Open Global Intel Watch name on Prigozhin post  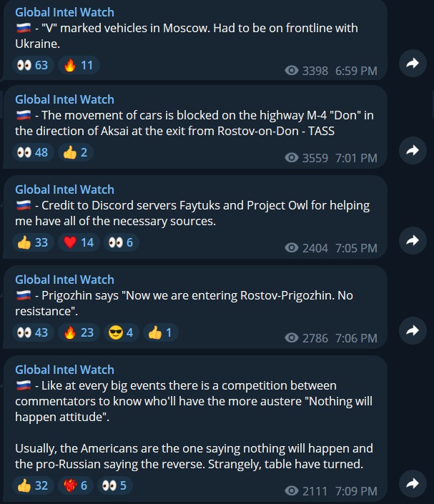[x=64, y=280]
